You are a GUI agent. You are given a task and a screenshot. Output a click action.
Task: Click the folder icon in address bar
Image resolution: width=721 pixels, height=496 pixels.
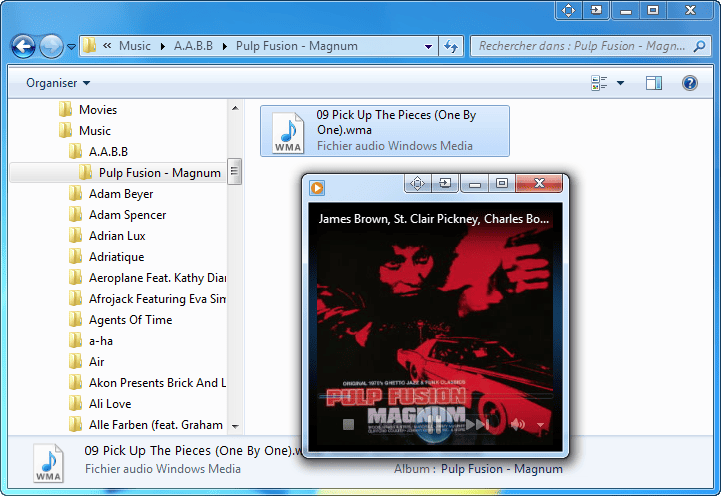89,46
